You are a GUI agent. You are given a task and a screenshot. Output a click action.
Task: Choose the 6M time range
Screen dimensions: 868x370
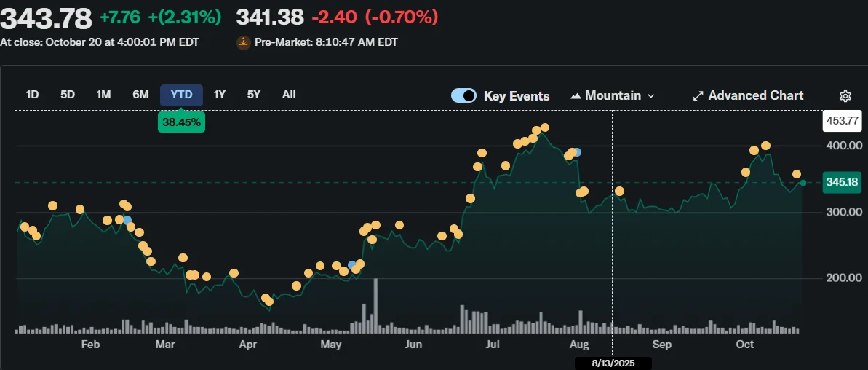pyautogui.click(x=140, y=95)
